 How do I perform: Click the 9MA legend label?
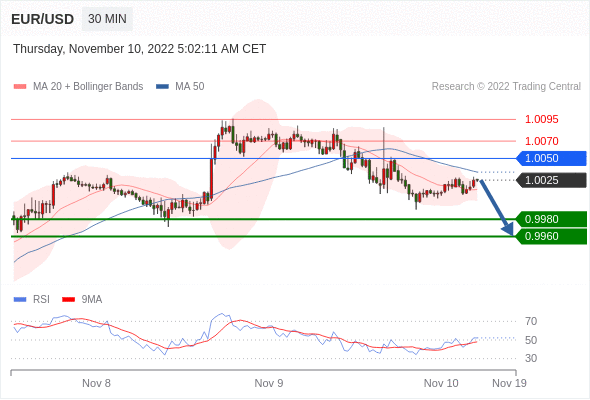(92, 300)
